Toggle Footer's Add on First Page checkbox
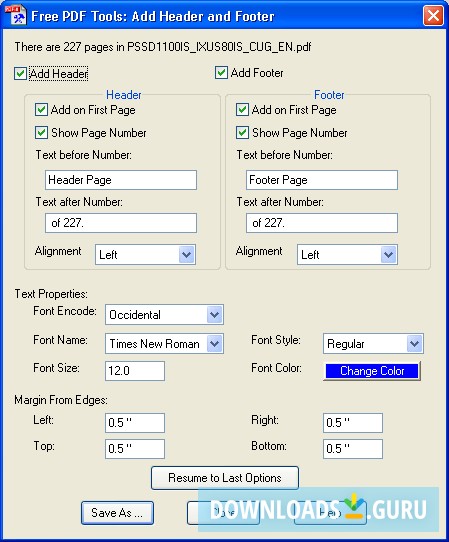449x542 pixels. 242,110
